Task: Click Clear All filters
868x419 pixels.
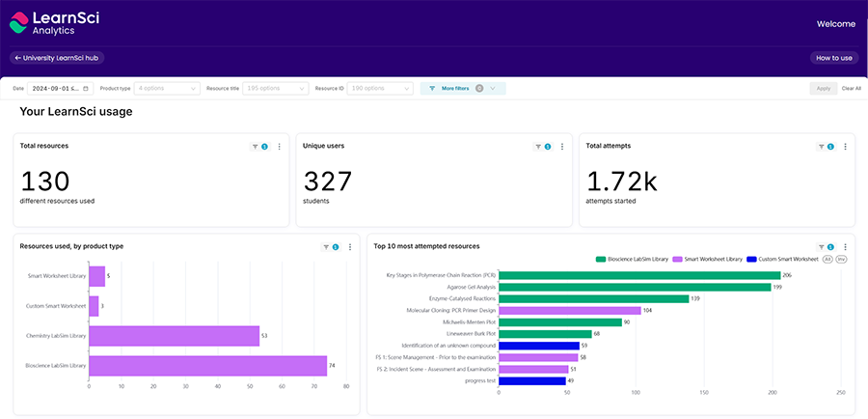Action: click(852, 88)
